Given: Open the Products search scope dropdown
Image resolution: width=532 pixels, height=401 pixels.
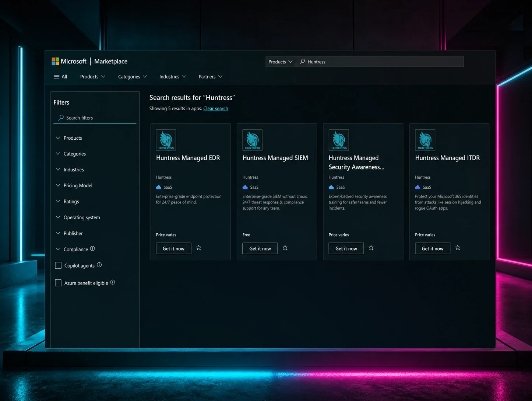Looking at the screenshot, I should tap(281, 62).
